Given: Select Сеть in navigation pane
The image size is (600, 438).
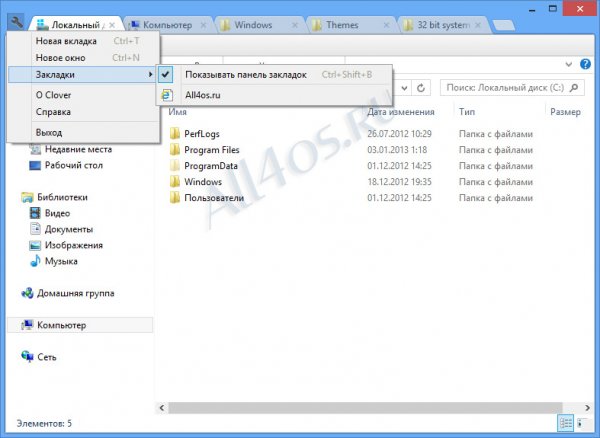Looking at the screenshot, I should point(47,357).
